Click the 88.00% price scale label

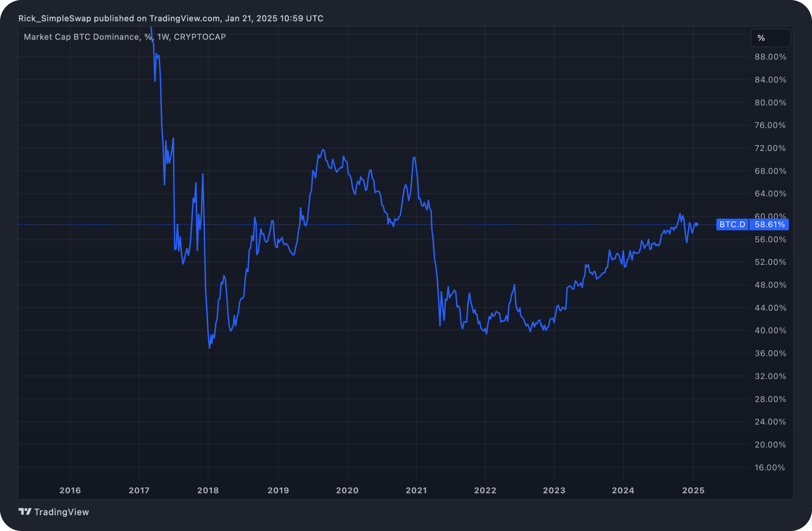click(x=770, y=57)
